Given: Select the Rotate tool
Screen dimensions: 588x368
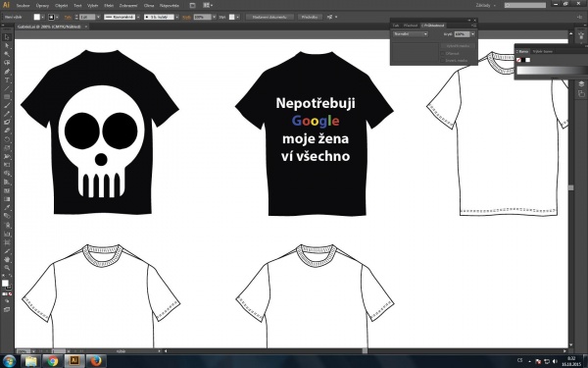Looking at the screenshot, I should (7, 139).
